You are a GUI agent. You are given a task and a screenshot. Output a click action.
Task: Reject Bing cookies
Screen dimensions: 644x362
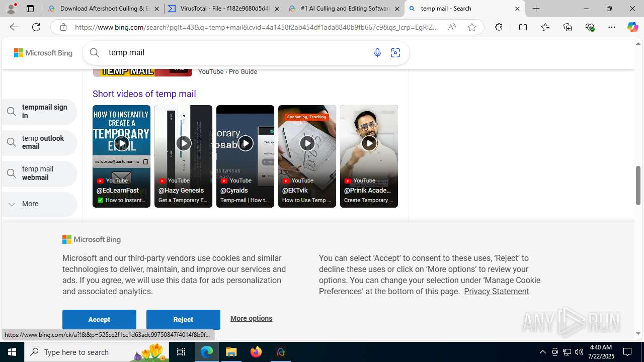pos(183,319)
